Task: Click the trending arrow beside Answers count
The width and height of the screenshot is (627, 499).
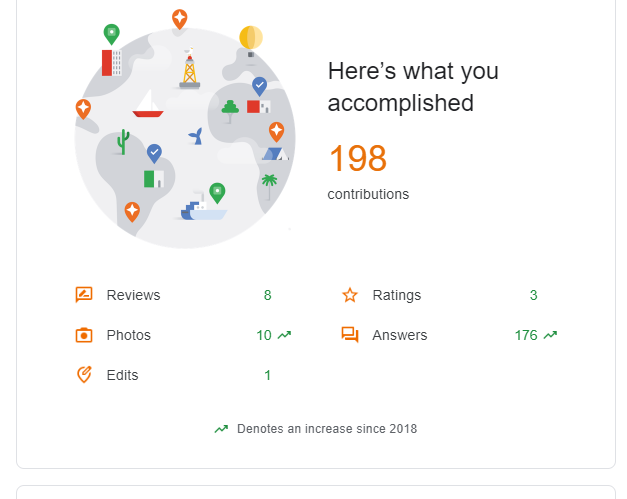Action: [x=550, y=335]
